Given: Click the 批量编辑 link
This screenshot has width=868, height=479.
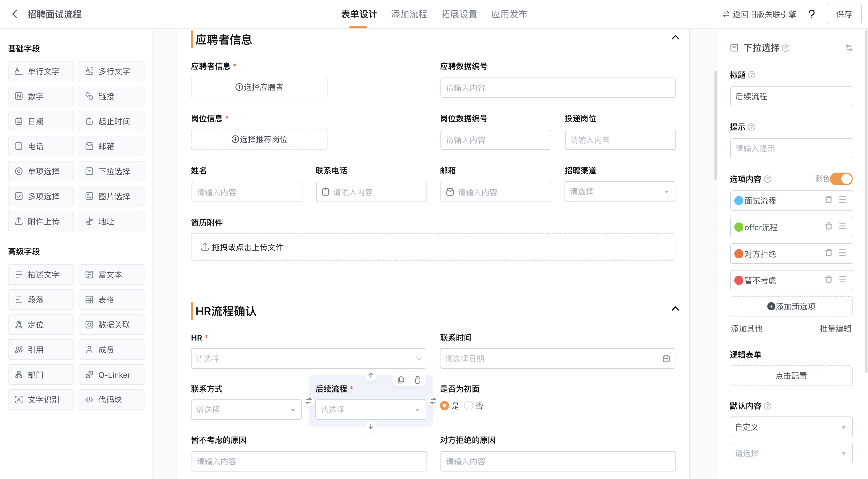Looking at the screenshot, I should (x=835, y=328).
